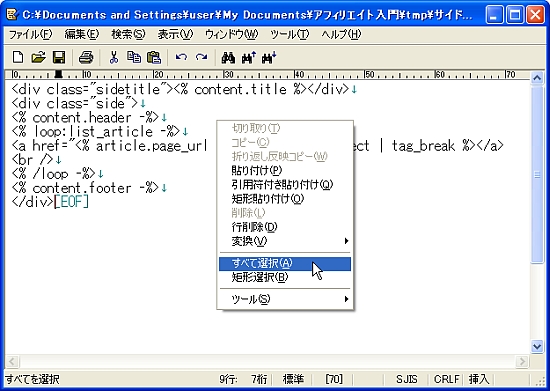Click the CRLF line-ending indicator
This screenshot has width=550, height=391.
tap(446, 379)
